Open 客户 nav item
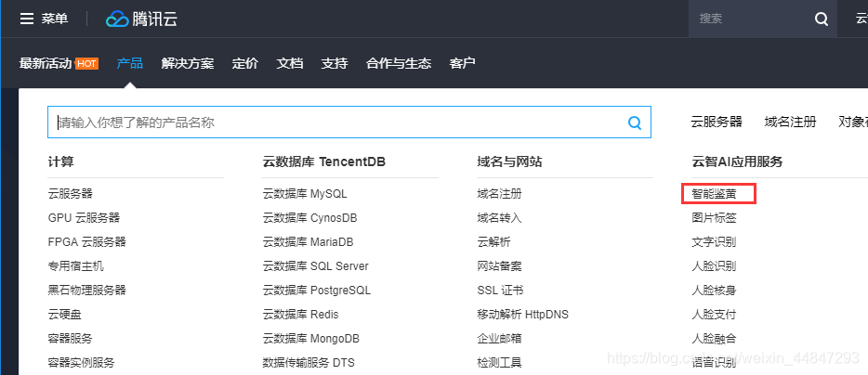The width and height of the screenshot is (868, 375). (x=462, y=64)
